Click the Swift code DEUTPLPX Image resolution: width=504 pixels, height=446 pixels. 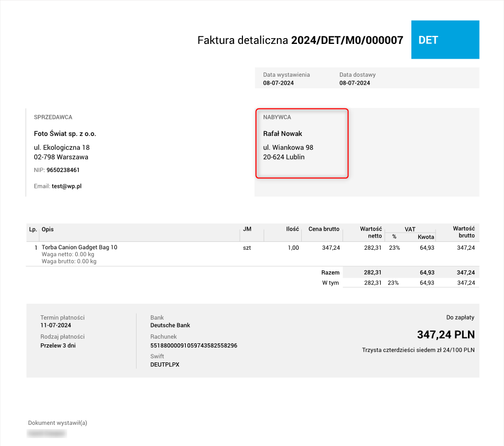click(x=164, y=364)
